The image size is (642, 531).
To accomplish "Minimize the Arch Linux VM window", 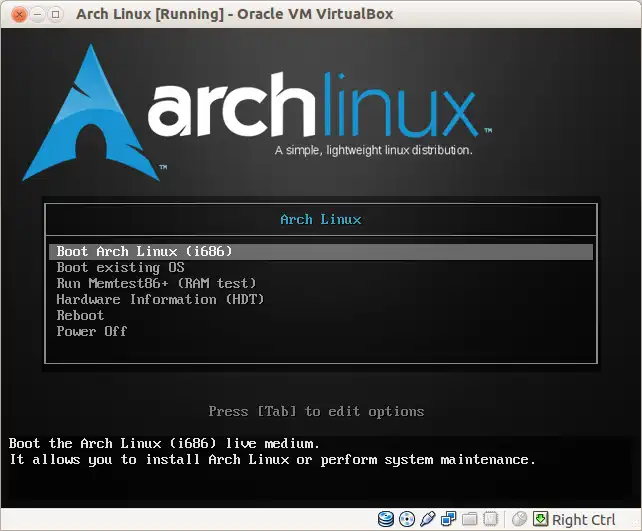I will 37,14.
